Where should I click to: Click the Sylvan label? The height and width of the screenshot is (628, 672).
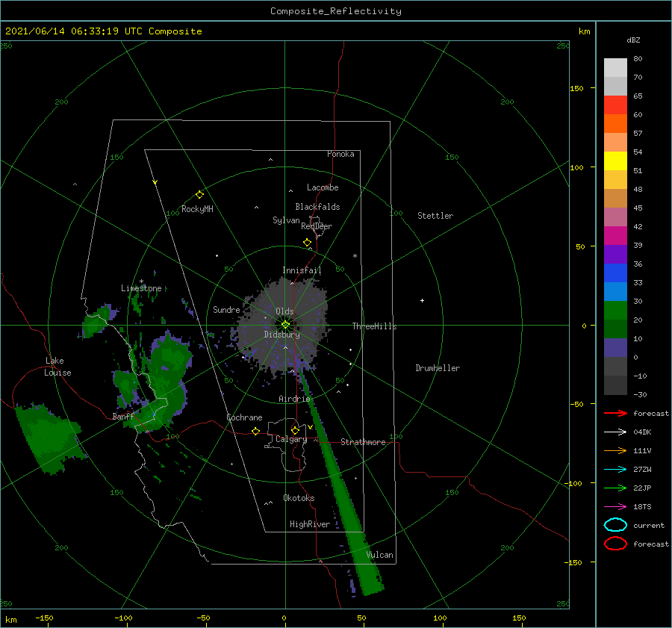tap(286, 220)
